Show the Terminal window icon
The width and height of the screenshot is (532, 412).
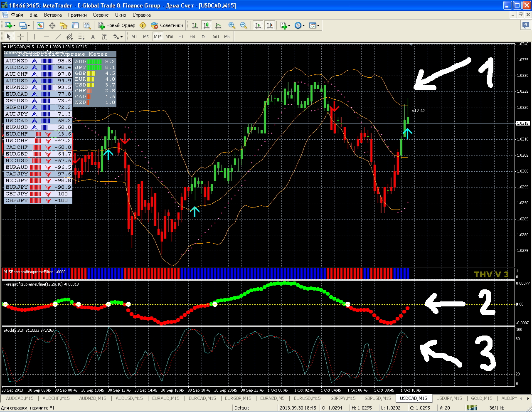click(x=75, y=25)
